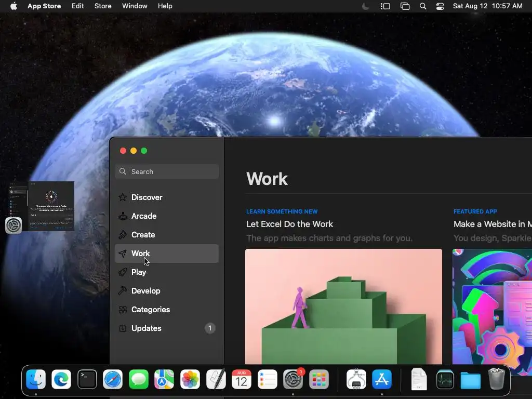The image size is (532, 399).
Task: Open System Settings from the Dock
Action: click(x=293, y=379)
